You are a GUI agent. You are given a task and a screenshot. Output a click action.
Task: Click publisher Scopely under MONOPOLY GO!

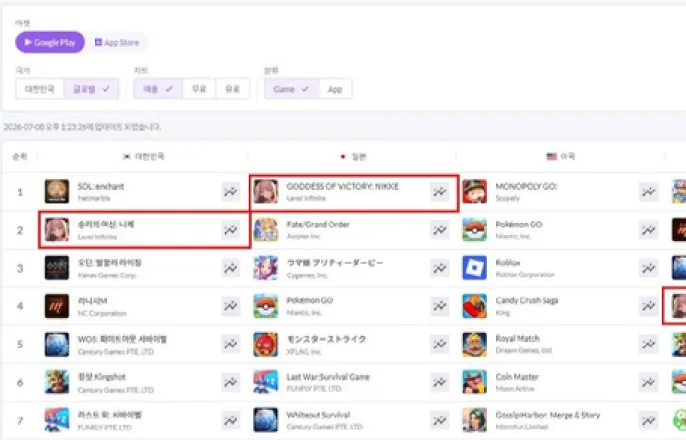(508, 198)
